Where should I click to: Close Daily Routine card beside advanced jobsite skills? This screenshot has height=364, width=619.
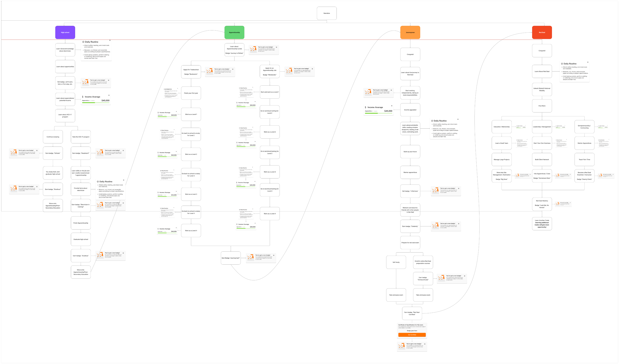click(x=458, y=119)
